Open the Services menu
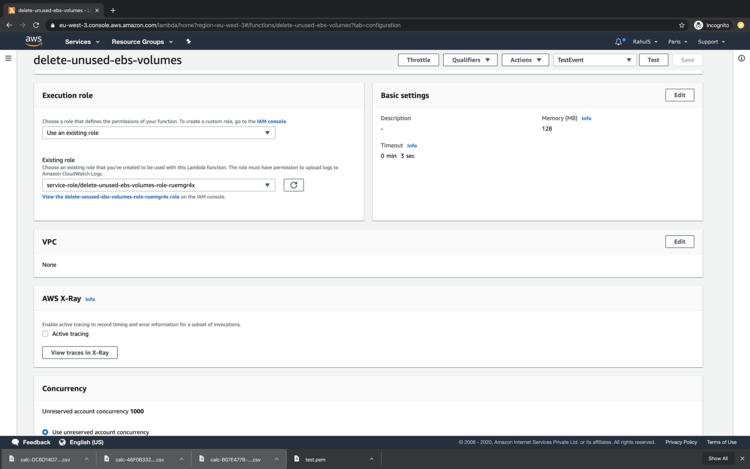This screenshot has width=750, height=469. click(82, 42)
